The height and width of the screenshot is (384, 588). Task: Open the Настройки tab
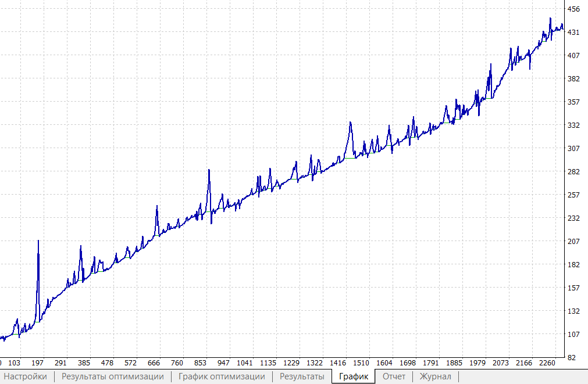(x=26, y=376)
